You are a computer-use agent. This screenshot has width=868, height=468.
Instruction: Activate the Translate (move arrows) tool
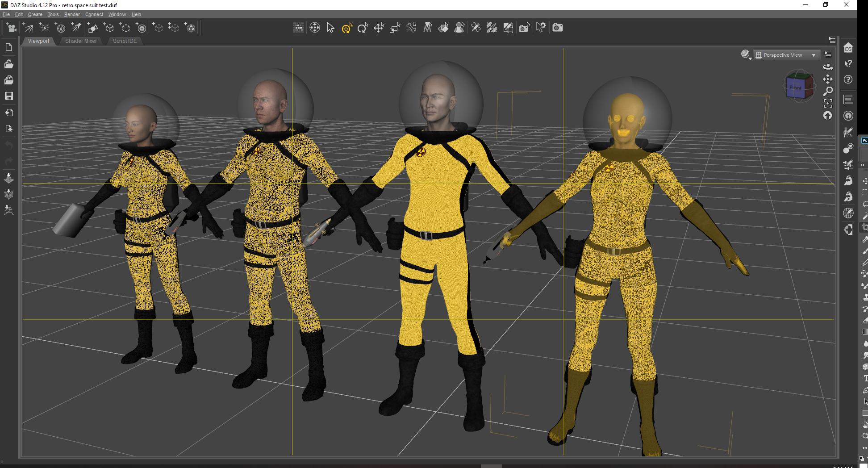point(379,28)
